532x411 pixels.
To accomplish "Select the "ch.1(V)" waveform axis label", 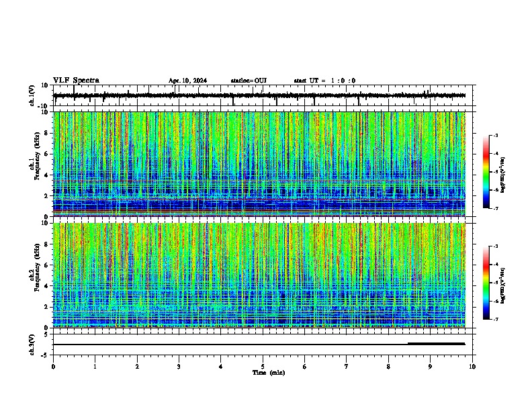I will (x=32, y=95).
